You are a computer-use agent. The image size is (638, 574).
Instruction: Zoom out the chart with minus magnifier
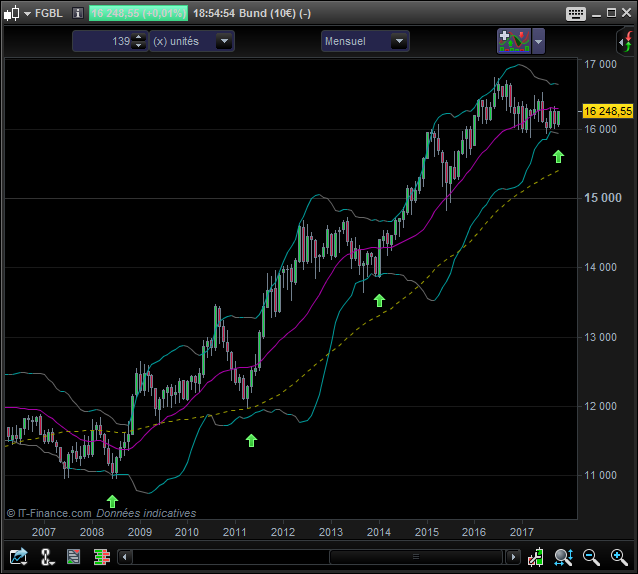[590, 557]
